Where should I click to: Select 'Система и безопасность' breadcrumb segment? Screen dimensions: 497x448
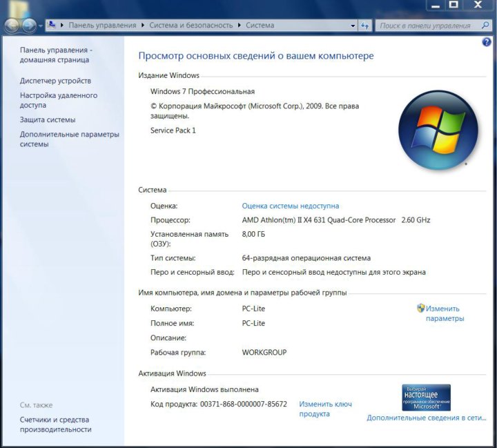point(191,26)
